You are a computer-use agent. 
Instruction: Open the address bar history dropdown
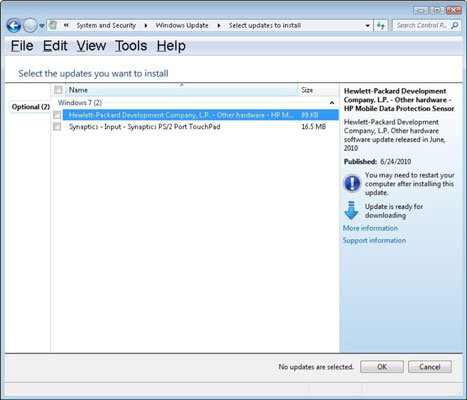tap(367, 26)
